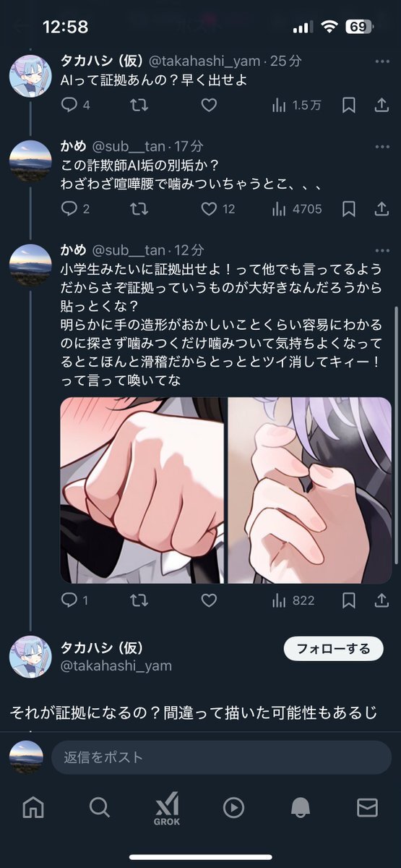Viewport: 401px width, 868px height.
Task: Open the left clenched fist image
Action: pyautogui.click(x=142, y=490)
